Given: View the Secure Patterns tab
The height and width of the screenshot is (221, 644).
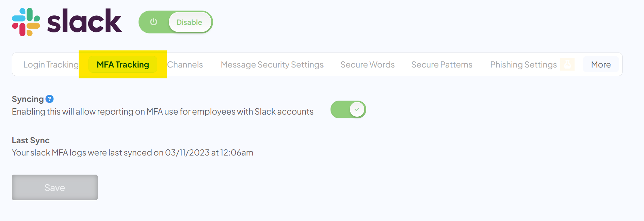Looking at the screenshot, I should coord(441,64).
